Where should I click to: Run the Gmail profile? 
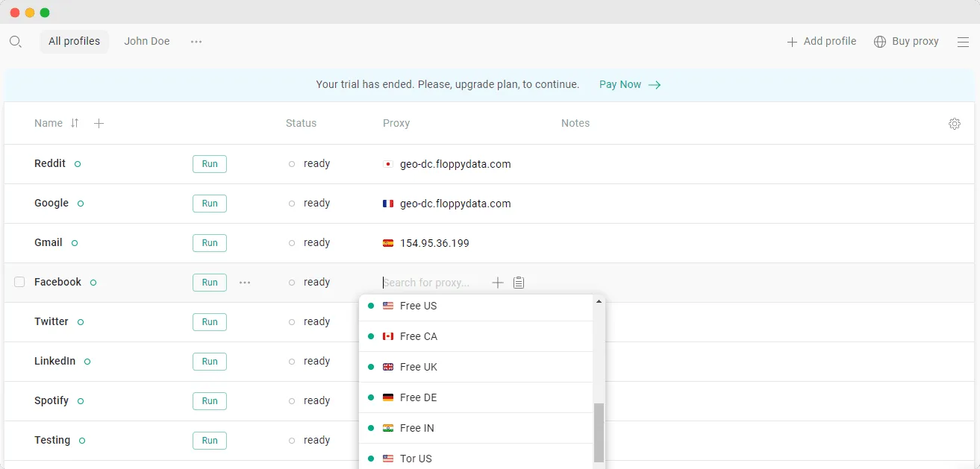point(210,243)
